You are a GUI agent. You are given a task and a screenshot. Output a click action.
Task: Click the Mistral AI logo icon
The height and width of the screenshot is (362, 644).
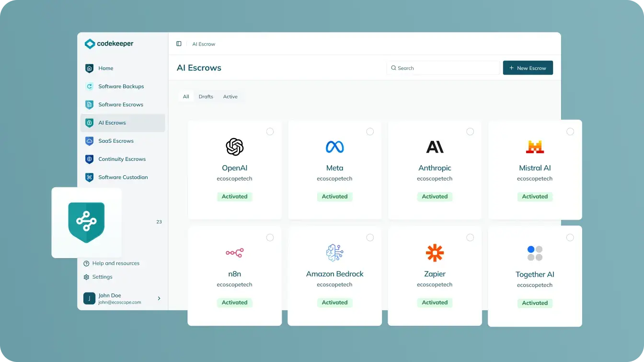click(535, 147)
